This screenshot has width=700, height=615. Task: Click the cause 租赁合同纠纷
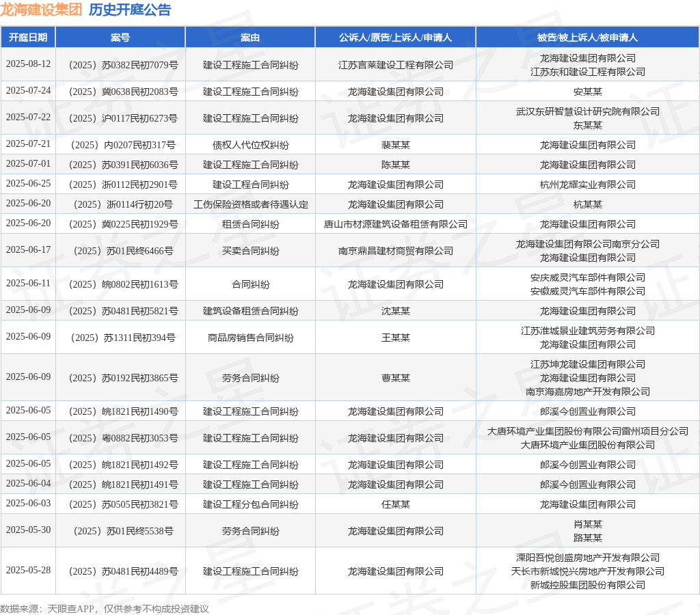pyautogui.click(x=250, y=225)
